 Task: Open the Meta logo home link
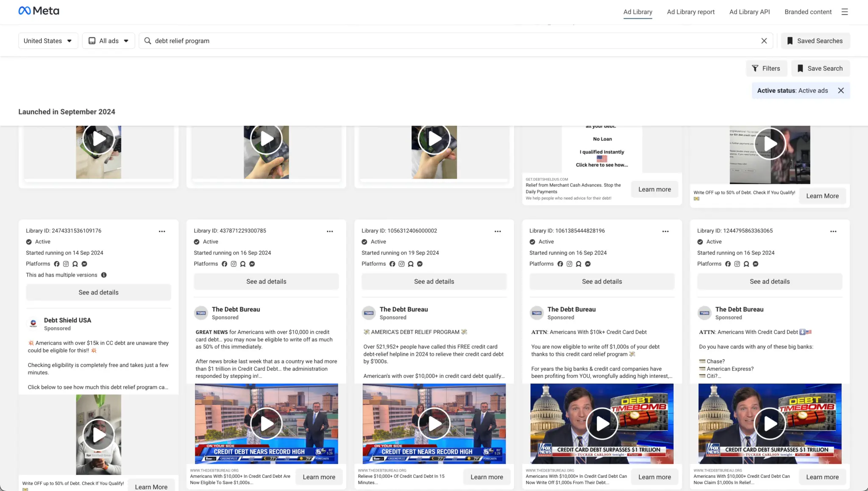coord(39,11)
